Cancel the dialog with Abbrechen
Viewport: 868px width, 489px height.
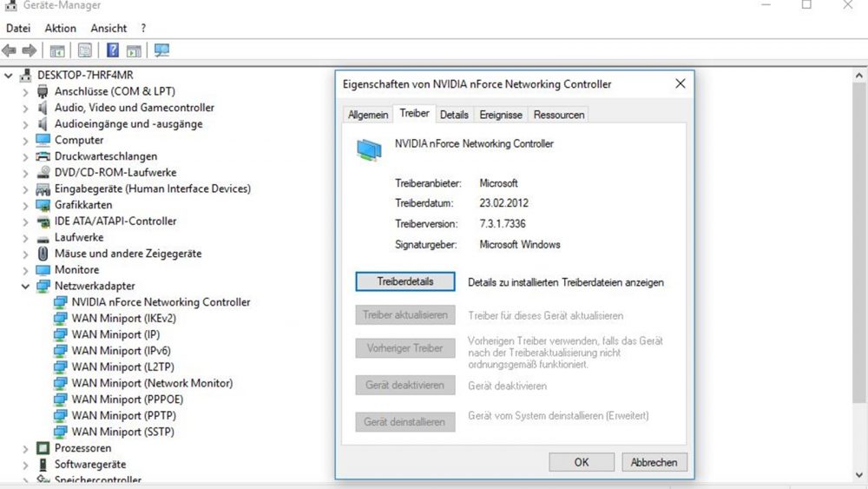(654, 462)
